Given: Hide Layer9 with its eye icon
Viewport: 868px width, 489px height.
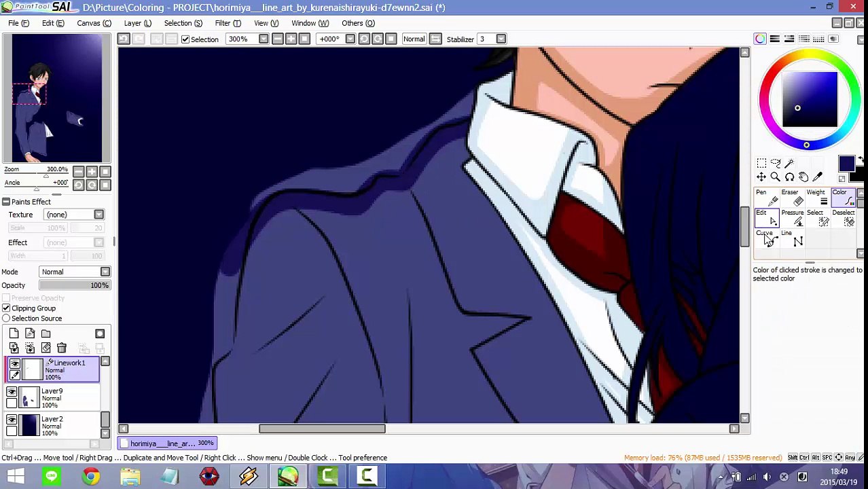Looking at the screenshot, I should pos(12,392).
